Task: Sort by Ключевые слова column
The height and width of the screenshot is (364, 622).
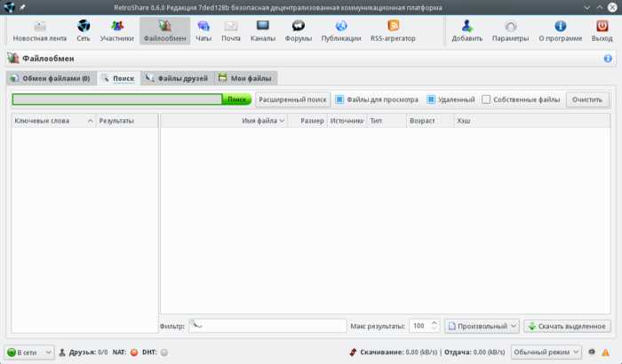Action: (x=53, y=121)
